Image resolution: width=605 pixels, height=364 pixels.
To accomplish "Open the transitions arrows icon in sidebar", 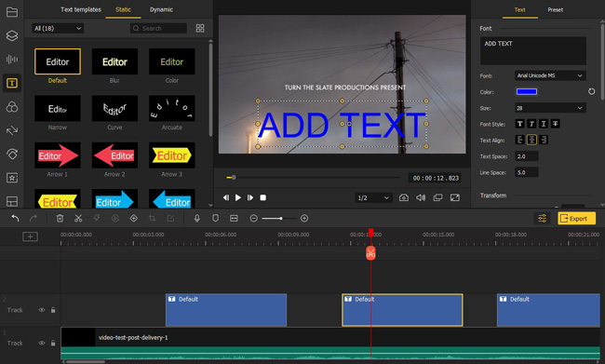I will [12, 130].
